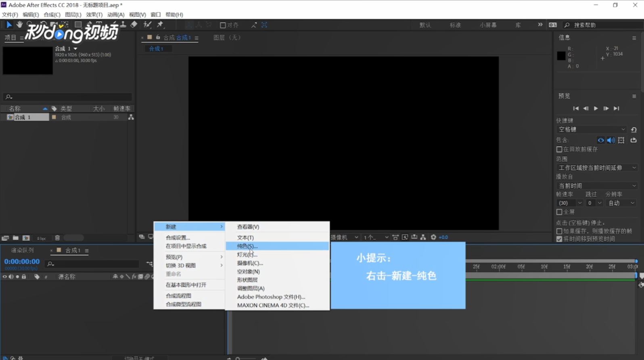
Task: Click the label tag icon in timeline header
Action: [37, 277]
